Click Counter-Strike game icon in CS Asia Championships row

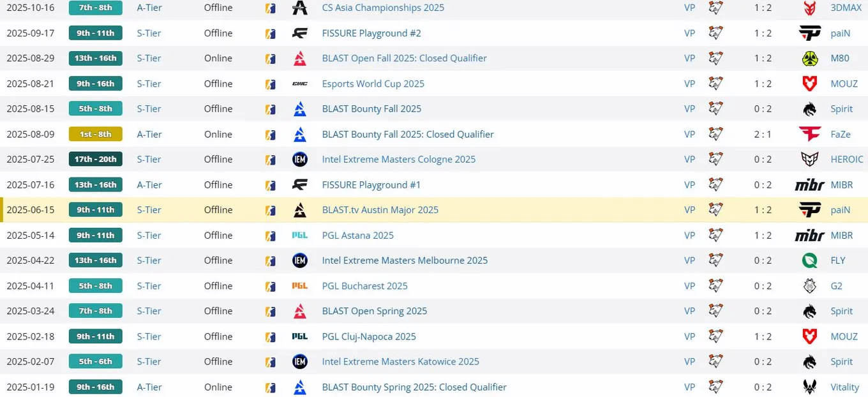(x=271, y=8)
